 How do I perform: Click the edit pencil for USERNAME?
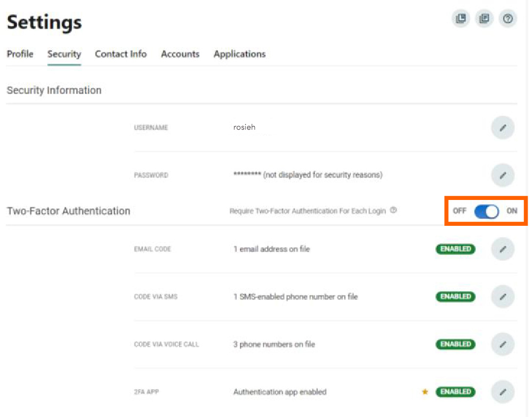pyautogui.click(x=503, y=127)
